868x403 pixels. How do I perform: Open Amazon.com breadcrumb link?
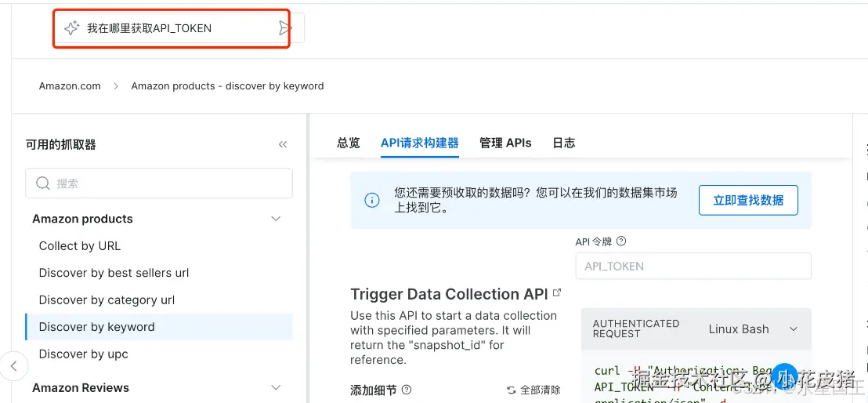pos(70,86)
